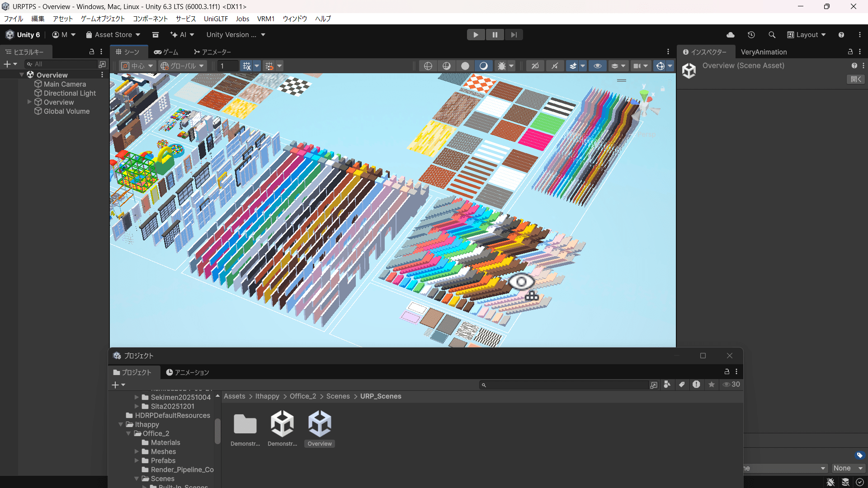
Task: Open the global Search magnifier icon
Action: 772,35
